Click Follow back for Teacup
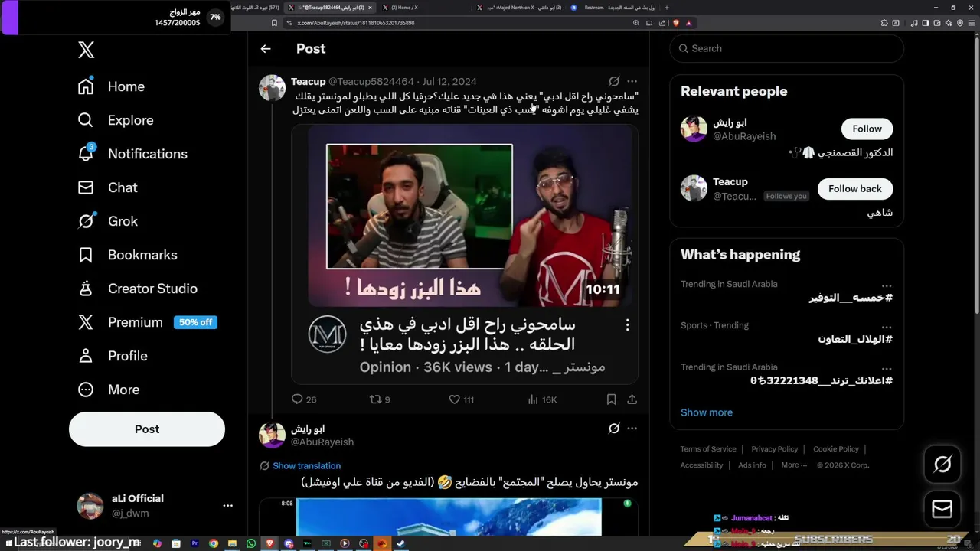The width and height of the screenshot is (980, 551). tap(854, 188)
